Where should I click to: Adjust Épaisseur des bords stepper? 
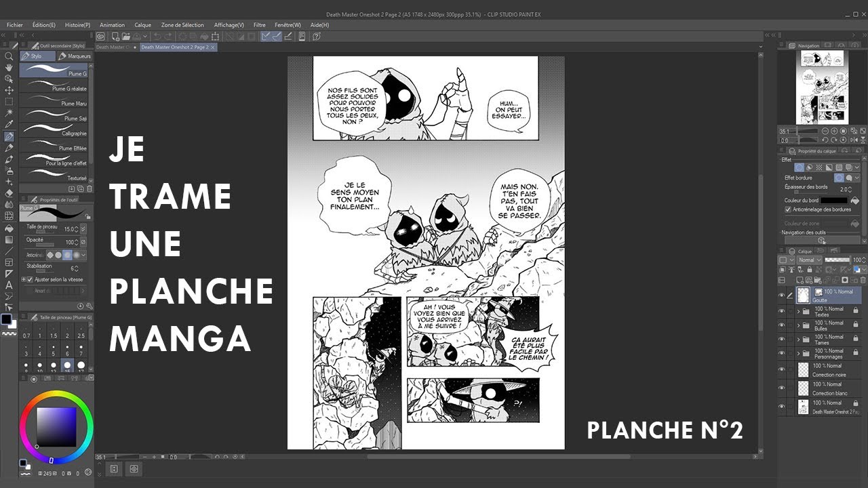point(851,189)
